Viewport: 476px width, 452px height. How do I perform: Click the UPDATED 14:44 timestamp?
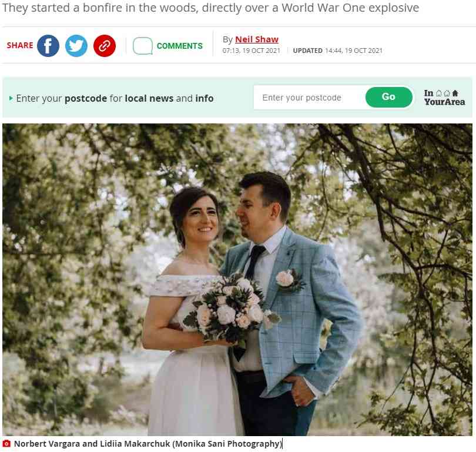[337, 51]
